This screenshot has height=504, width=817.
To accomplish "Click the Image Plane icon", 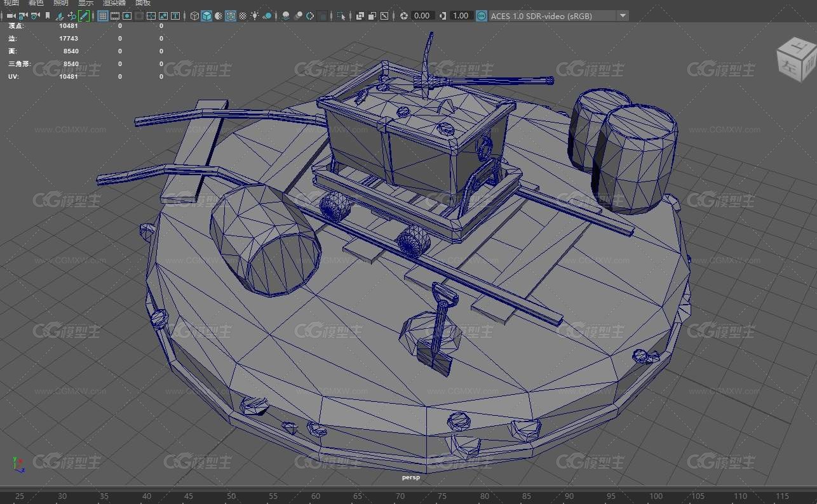I will point(60,16).
